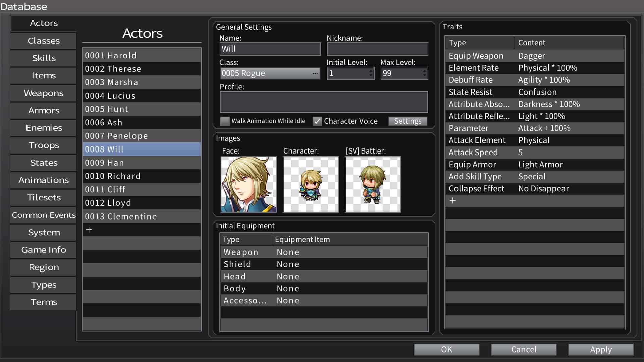Increase Max Level with up arrow
644x362 pixels.
click(424, 71)
